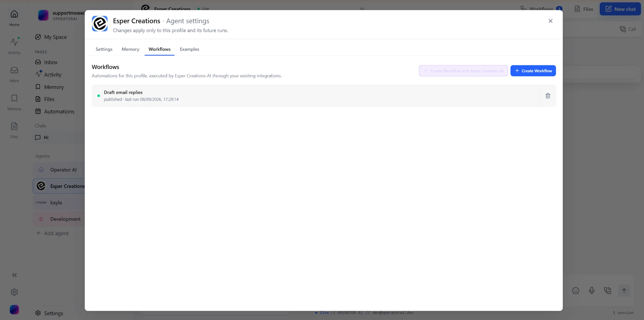Click the phone call icon near message box
Image resolution: width=644 pixels, height=320 pixels.
pos(607,291)
